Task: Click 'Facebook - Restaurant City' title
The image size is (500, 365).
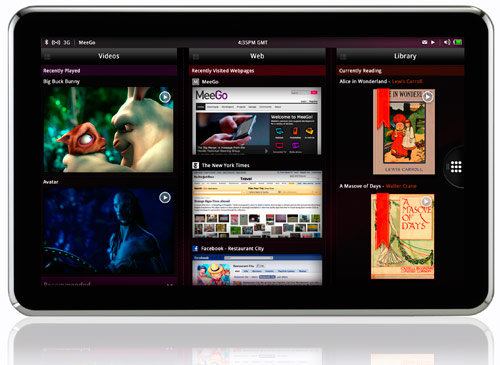Action: coord(232,249)
